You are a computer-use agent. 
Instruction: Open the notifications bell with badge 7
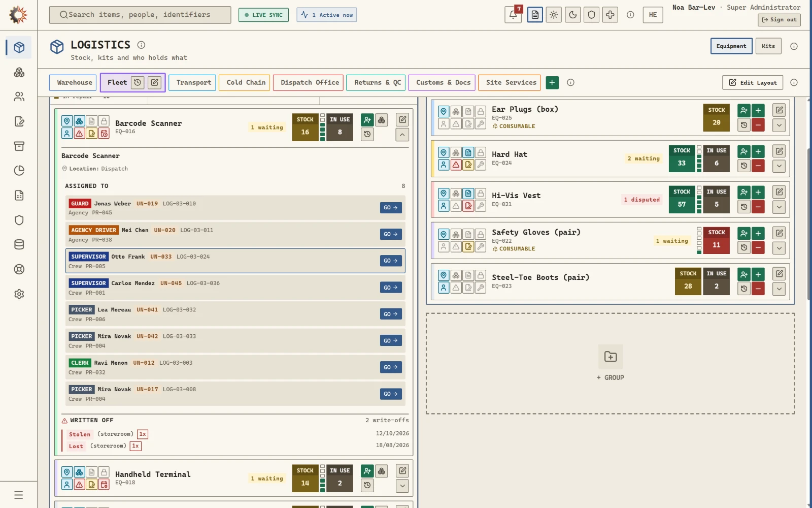(513, 15)
